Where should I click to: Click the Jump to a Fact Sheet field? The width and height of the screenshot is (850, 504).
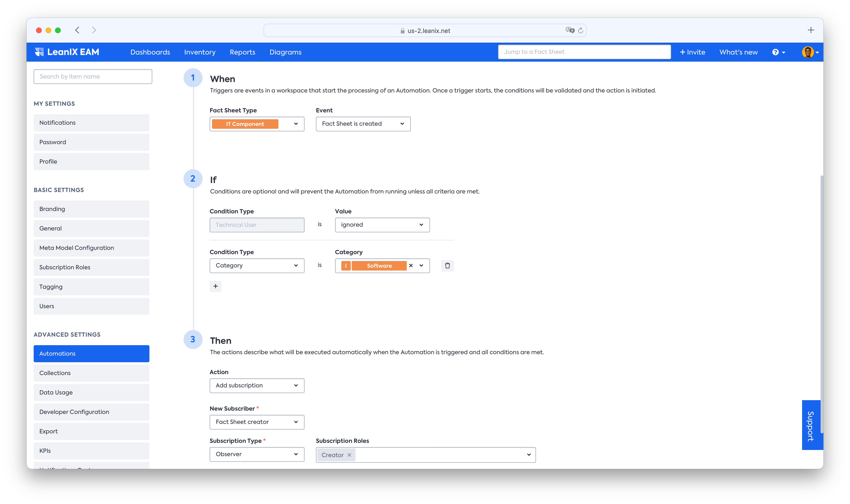tap(584, 52)
